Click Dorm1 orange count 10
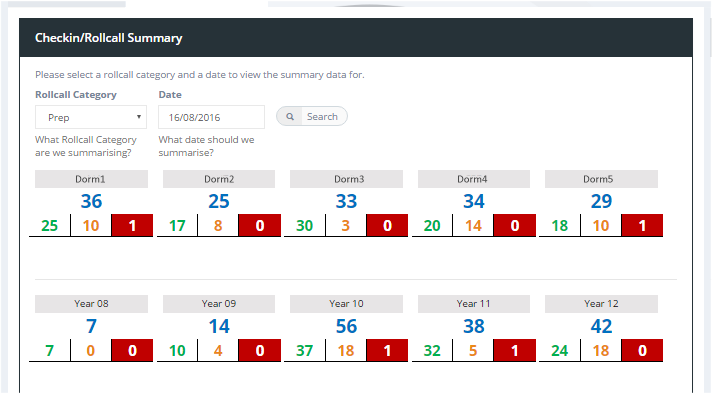 coord(91,226)
